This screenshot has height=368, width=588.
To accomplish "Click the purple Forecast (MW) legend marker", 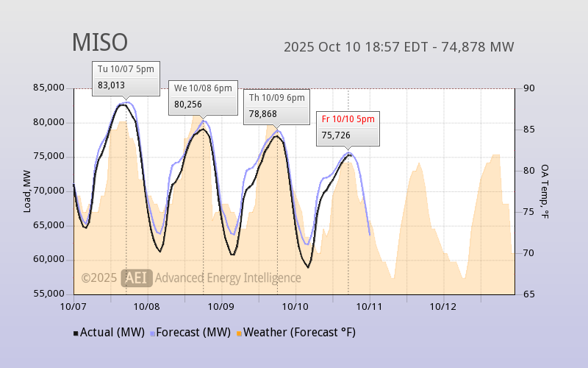I will pyautogui.click(x=153, y=333).
